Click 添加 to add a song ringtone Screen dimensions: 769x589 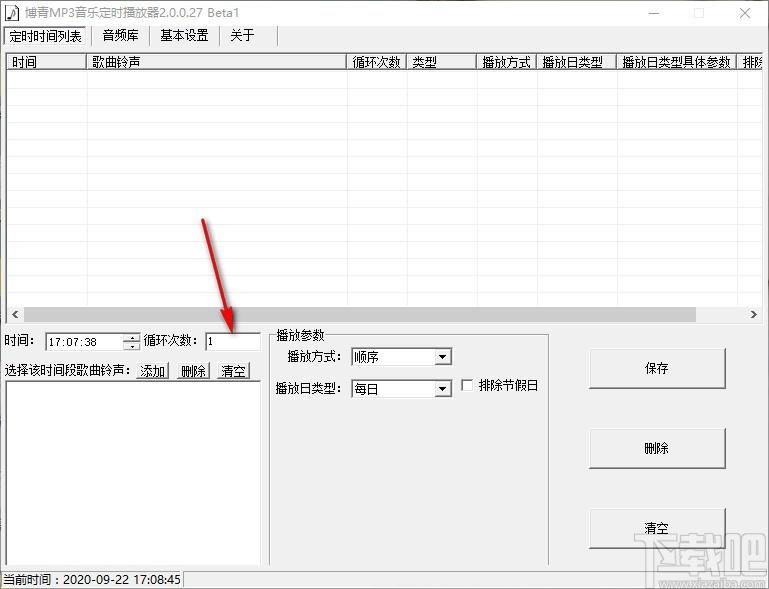click(x=153, y=371)
